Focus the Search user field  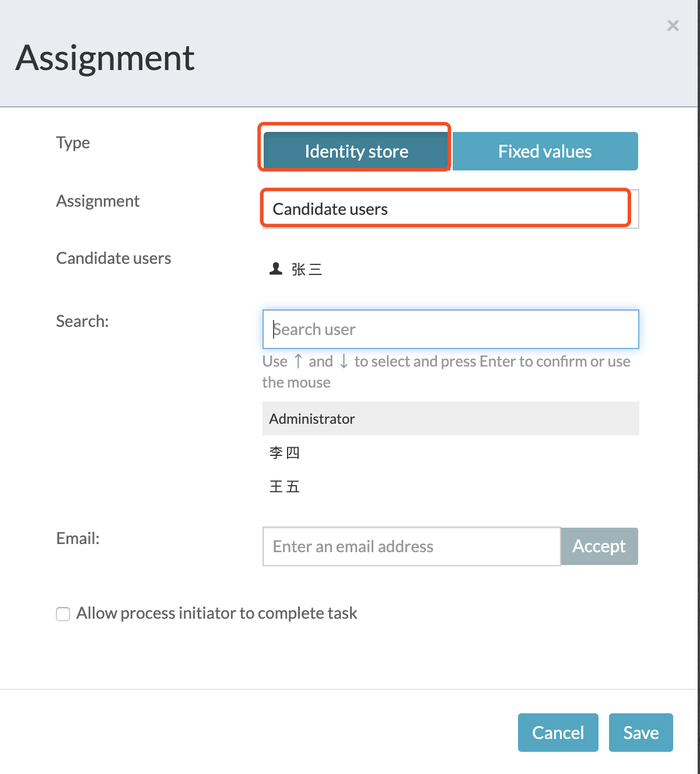pyautogui.click(x=450, y=329)
